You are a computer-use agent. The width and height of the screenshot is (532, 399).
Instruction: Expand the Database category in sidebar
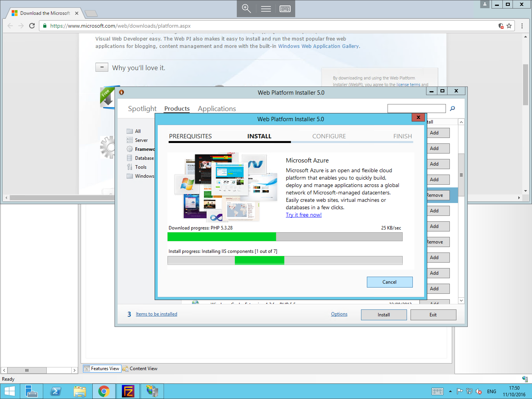pyautogui.click(x=144, y=158)
